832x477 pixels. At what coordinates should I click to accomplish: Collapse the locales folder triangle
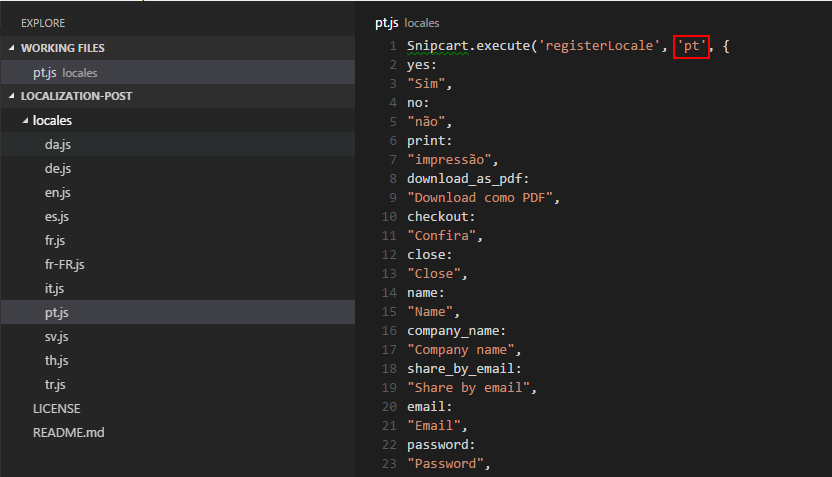tap(25, 120)
